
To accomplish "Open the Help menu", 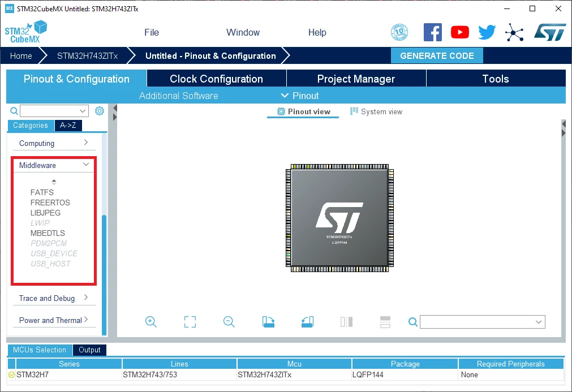I will point(317,32).
